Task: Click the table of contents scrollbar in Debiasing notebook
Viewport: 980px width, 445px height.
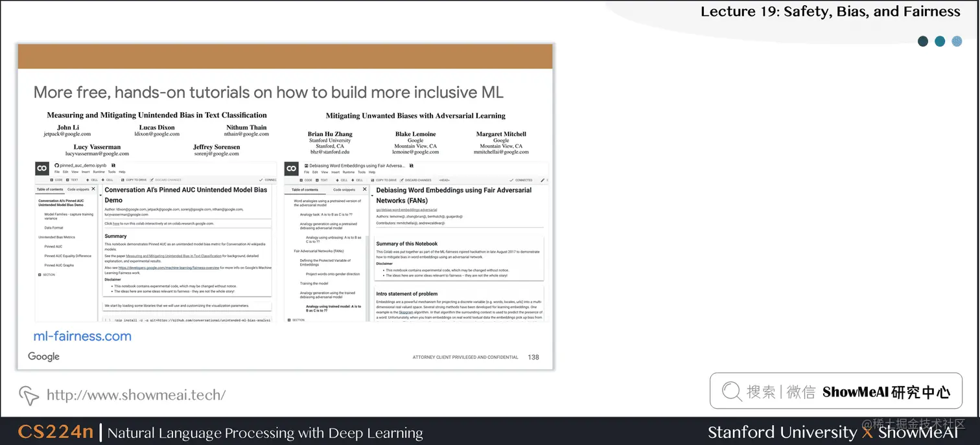Action: pyautogui.click(x=367, y=279)
